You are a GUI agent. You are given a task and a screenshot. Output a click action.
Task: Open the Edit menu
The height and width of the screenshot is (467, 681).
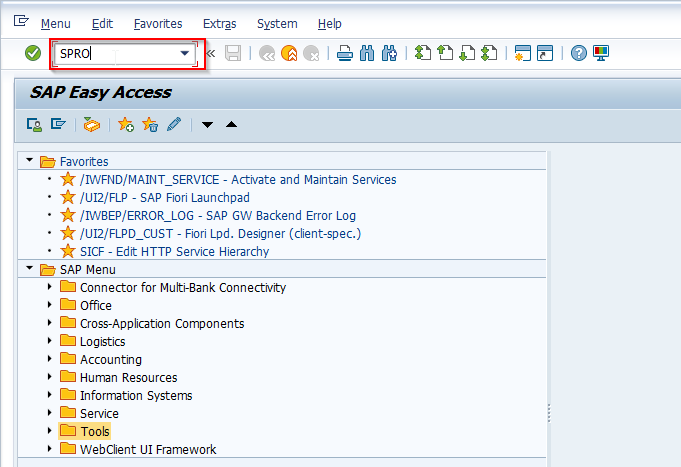102,23
